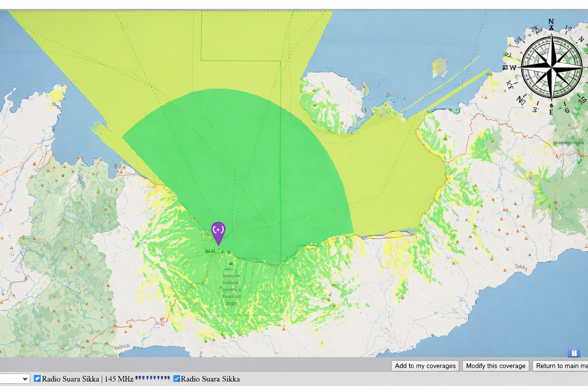The height and width of the screenshot is (392, 588).
Task: Open the blue info icon at map corner
Action: [574, 353]
